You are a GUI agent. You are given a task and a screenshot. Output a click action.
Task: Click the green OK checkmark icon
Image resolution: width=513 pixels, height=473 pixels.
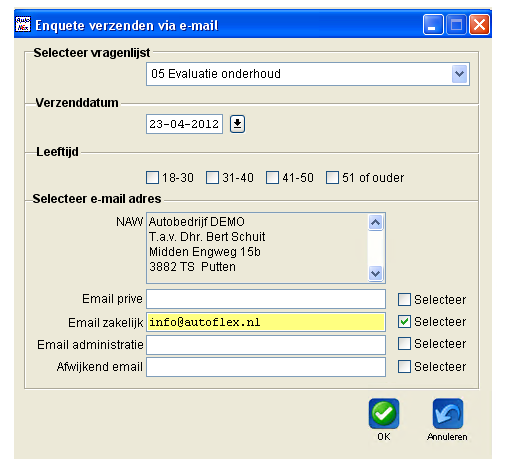[x=384, y=413]
